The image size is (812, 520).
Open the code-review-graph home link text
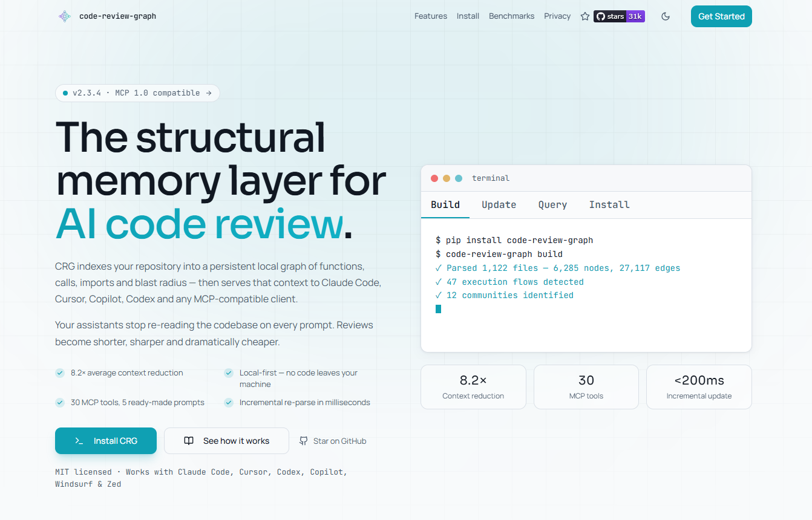coord(117,16)
